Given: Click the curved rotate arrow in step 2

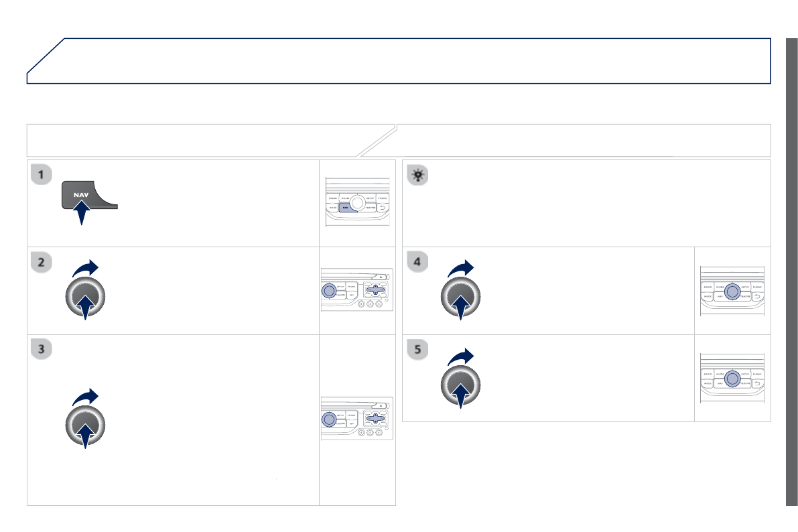Looking at the screenshot, I should [x=86, y=269].
